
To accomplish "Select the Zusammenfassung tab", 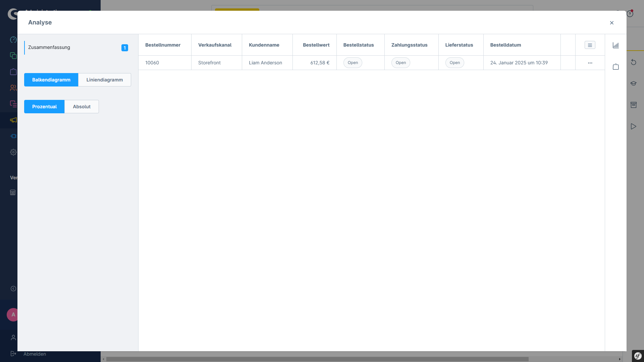I will pos(49,47).
